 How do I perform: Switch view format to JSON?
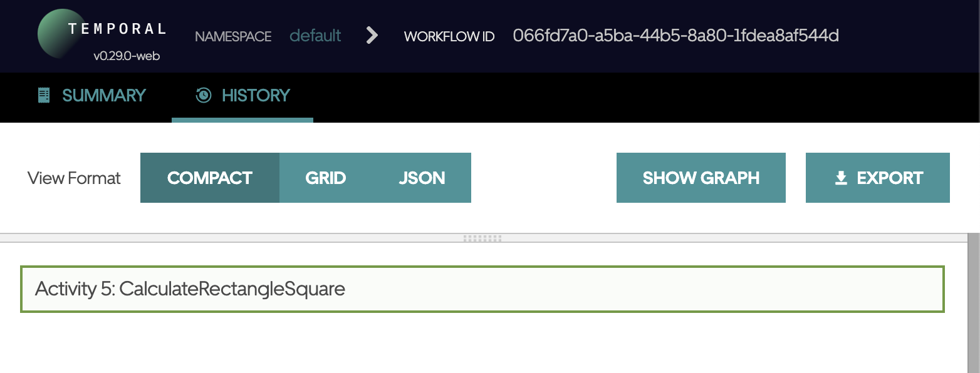(422, 178)
